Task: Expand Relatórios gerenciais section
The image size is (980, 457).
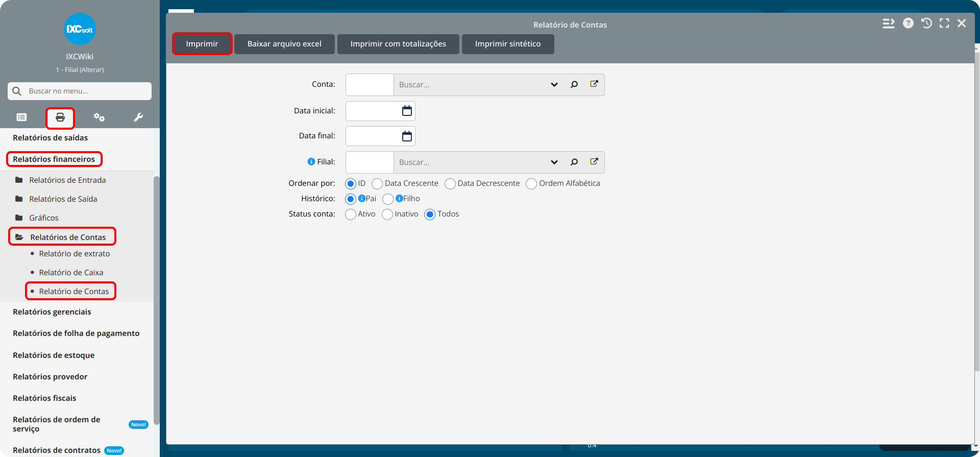Action: (52, 311)
